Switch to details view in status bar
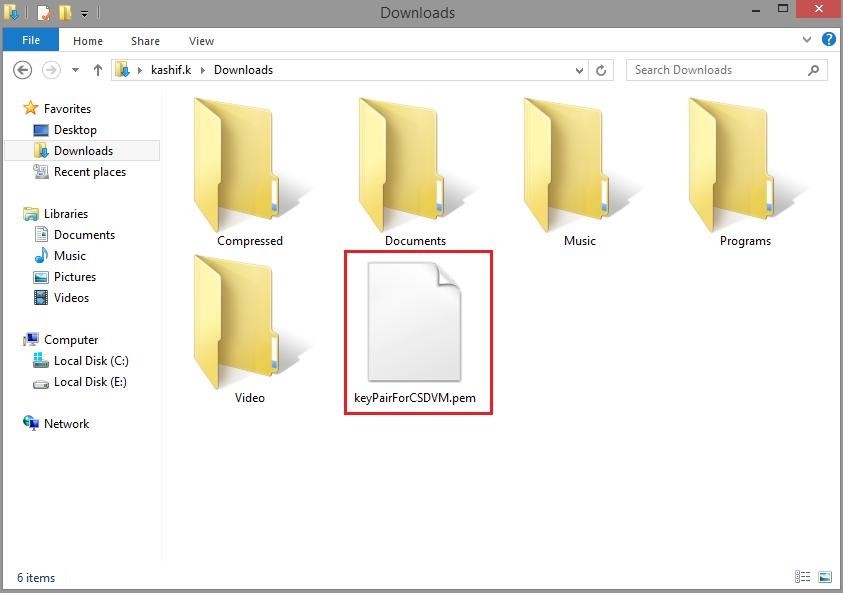843x593 pixels. 803,577
